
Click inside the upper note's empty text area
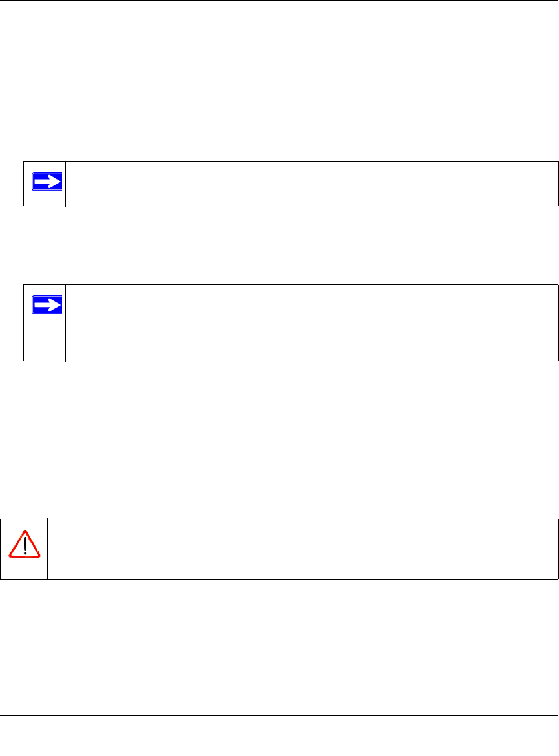[310, 184]
